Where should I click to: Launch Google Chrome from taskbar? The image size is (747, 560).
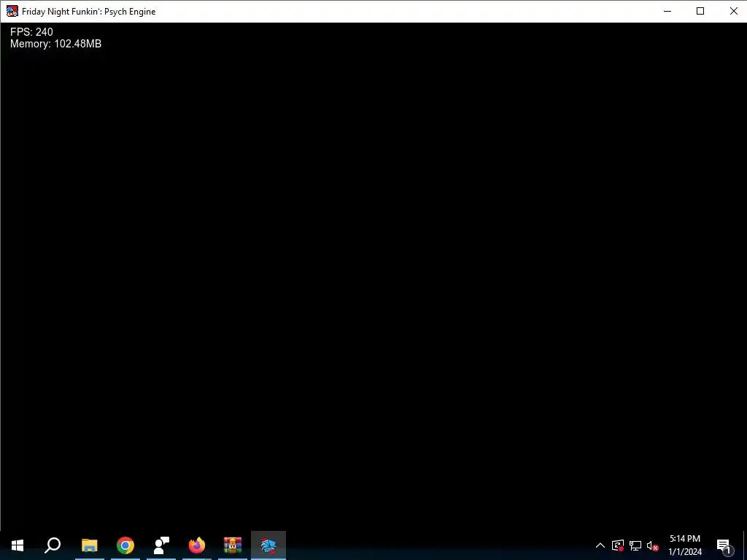pyautogui.click(x=125, y=545)
